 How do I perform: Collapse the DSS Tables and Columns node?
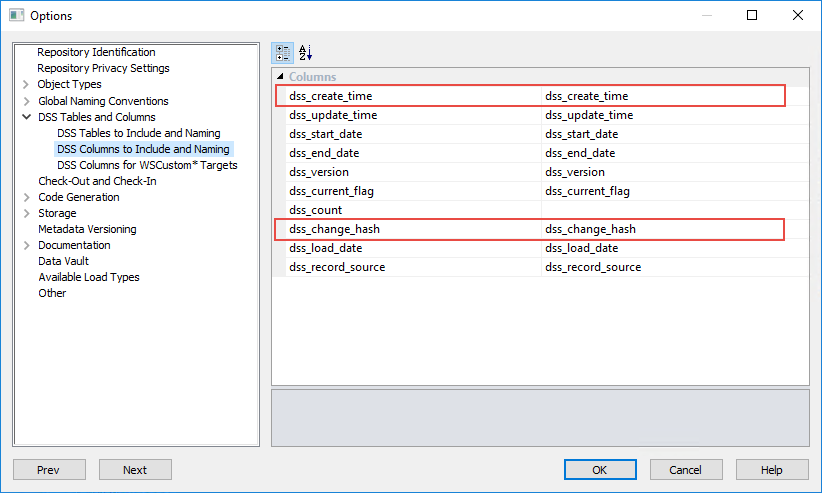point(26,117)
